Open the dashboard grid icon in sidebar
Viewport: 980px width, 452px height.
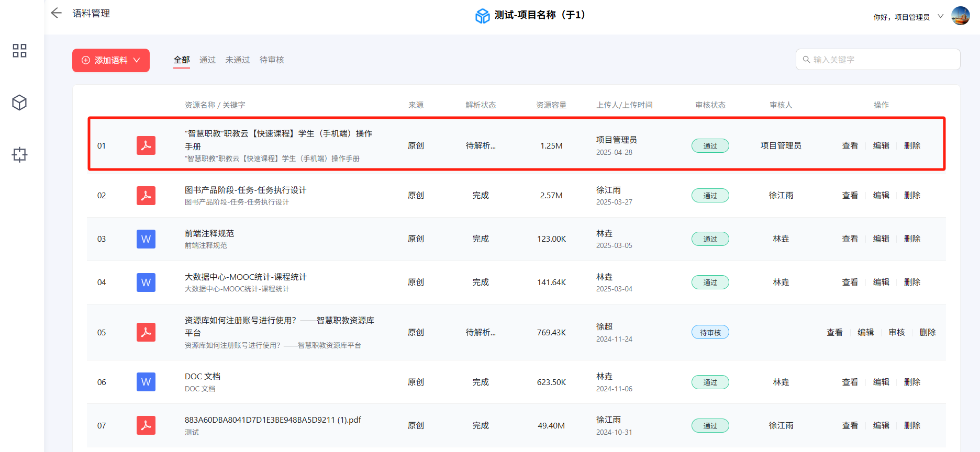point(19,51)
